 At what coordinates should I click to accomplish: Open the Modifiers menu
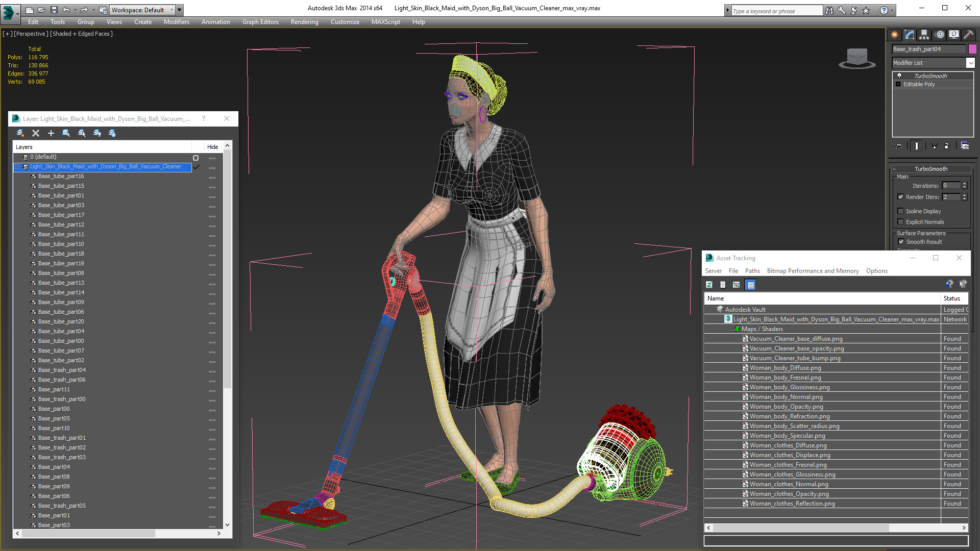click(x=177, y=22)
